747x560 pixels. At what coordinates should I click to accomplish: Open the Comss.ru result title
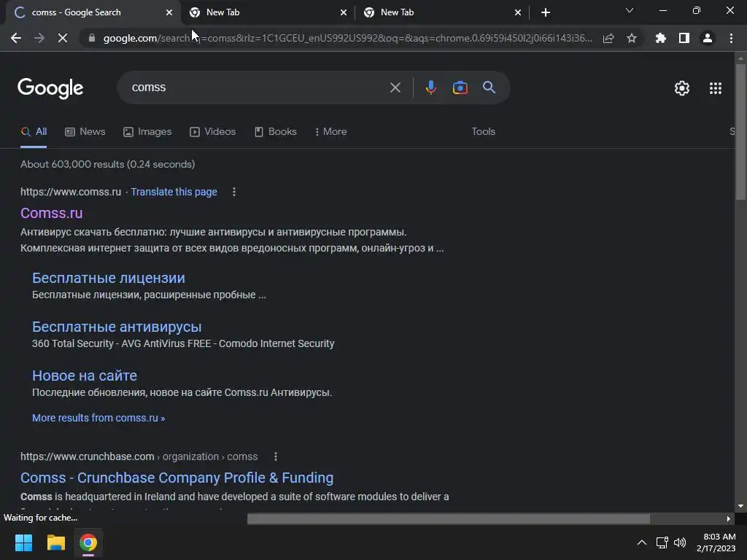click(x=52, y=214)
